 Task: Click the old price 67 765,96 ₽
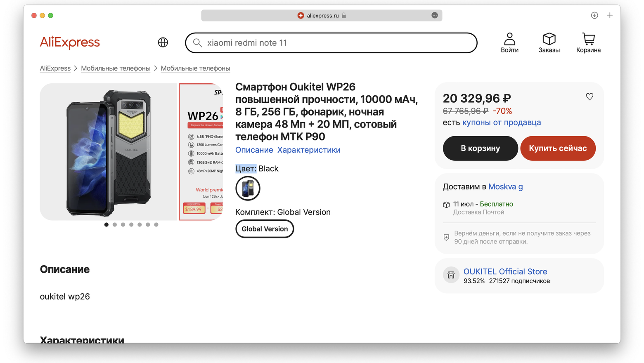click(x=466, y=111)
